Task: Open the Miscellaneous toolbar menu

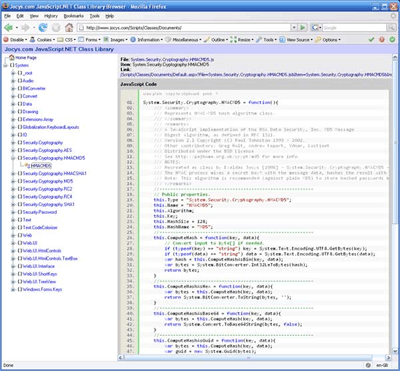Action: (183, 40)
